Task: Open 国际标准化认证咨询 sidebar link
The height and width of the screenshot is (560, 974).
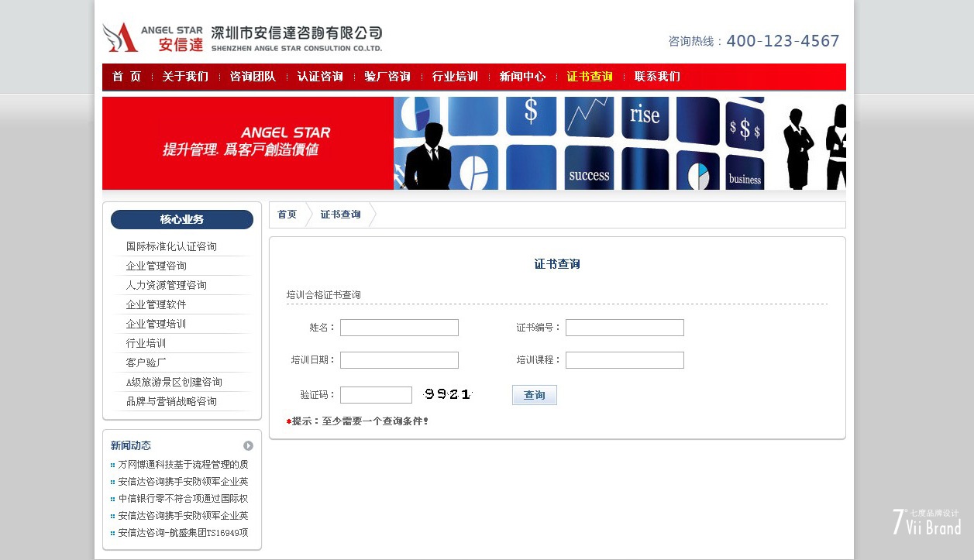Action: pyautogui.click(x=171, y=246)
